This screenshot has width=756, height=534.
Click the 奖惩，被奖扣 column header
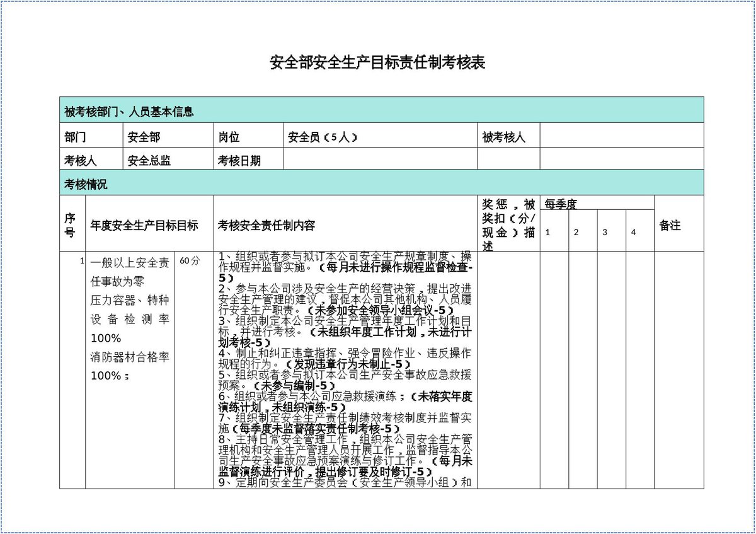(508, 224)
